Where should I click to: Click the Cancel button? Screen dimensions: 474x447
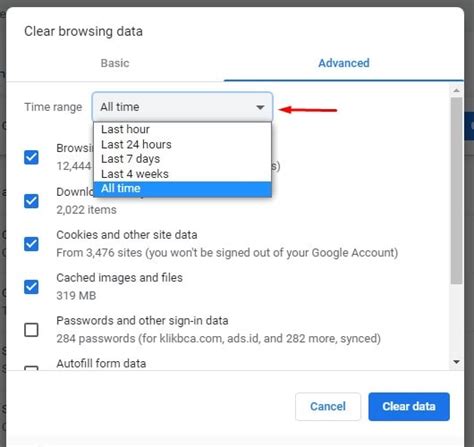[328, 406]
